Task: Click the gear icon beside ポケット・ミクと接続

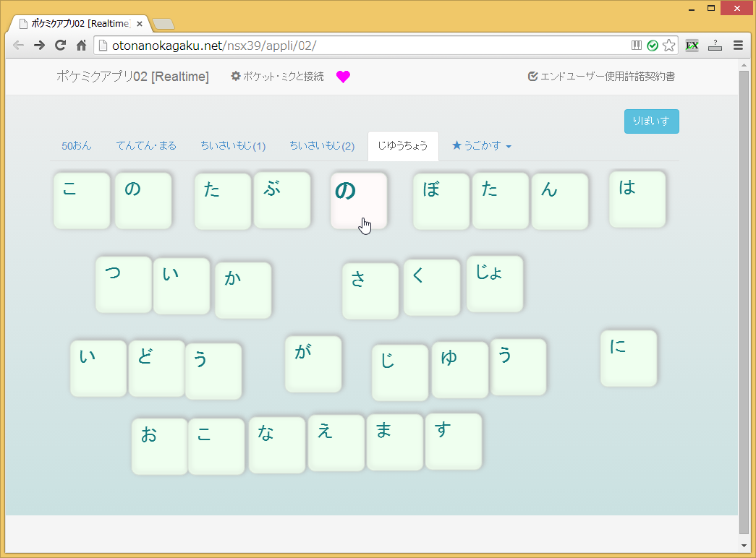Action: pyautogui.click(x=235, y=76)
